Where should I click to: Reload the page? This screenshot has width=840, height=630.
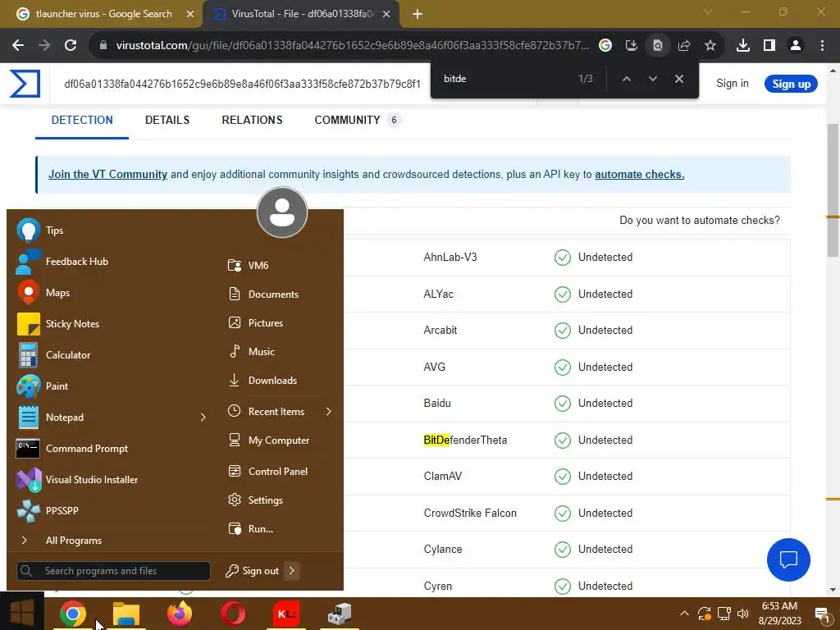tap(71, 46)
